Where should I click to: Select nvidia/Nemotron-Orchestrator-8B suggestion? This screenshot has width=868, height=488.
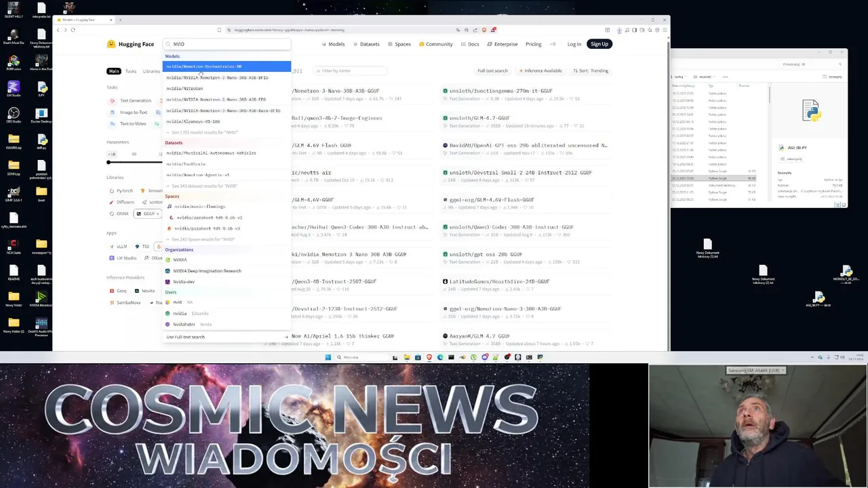226,66
